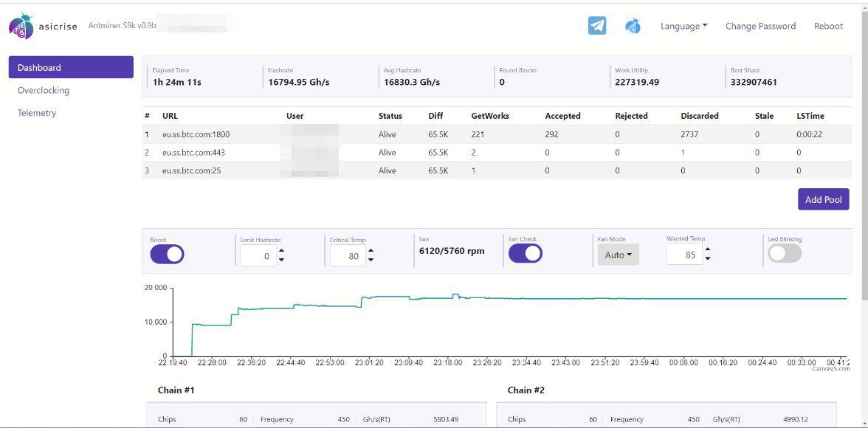
Task: Open the Telegram channel icon
Action: click(596, 26)
